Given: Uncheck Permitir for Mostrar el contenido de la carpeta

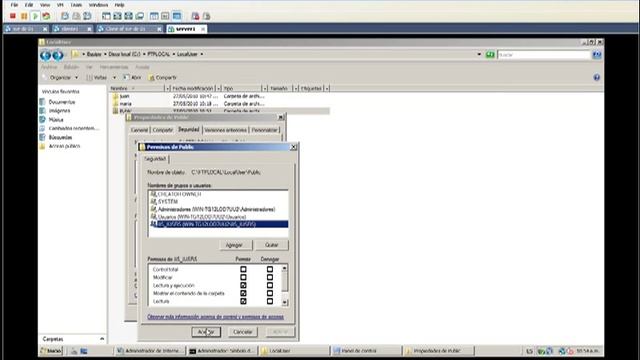Looking at the screenshot, I should pyautogui.click(x=243, y=293).
